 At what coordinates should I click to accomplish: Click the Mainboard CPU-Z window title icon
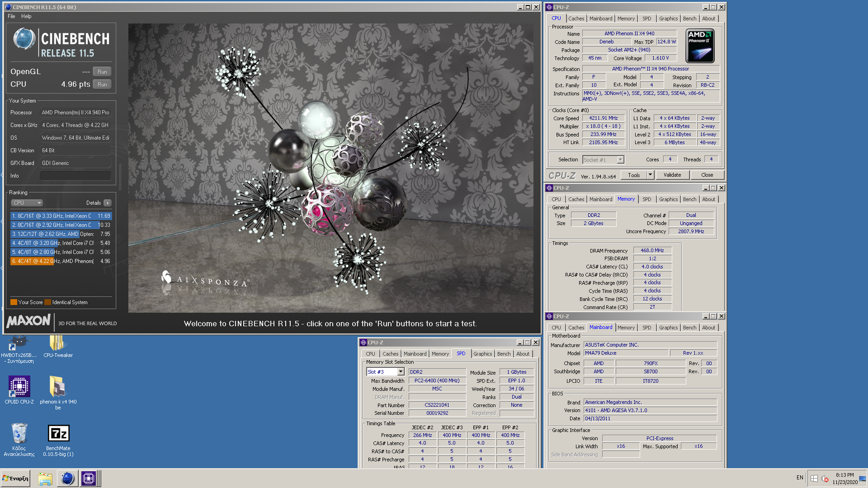pos(549,316)
